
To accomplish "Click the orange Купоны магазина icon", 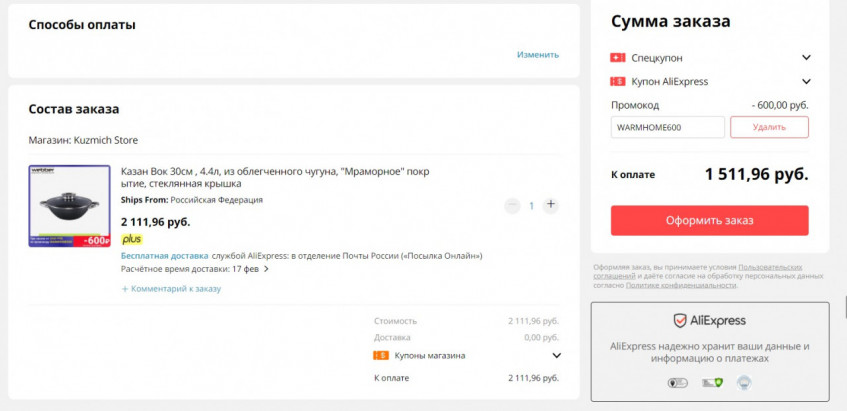I will click(380, 355).
